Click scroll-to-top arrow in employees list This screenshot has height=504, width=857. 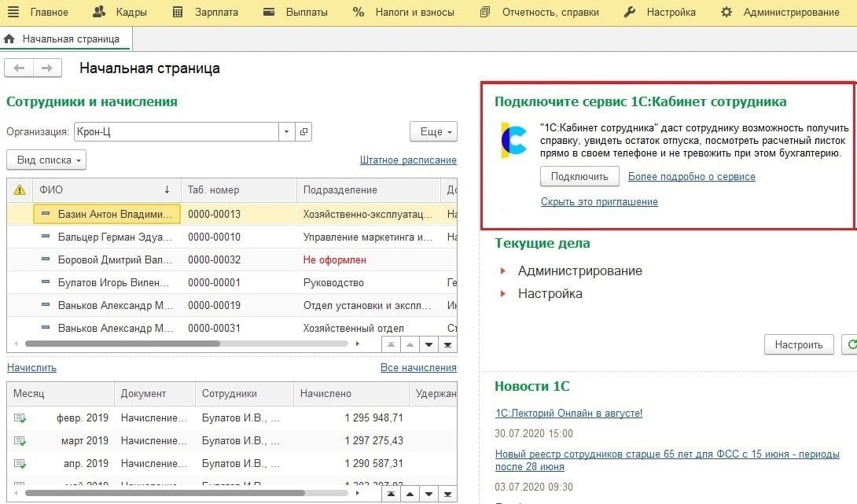tap(391, 344)
